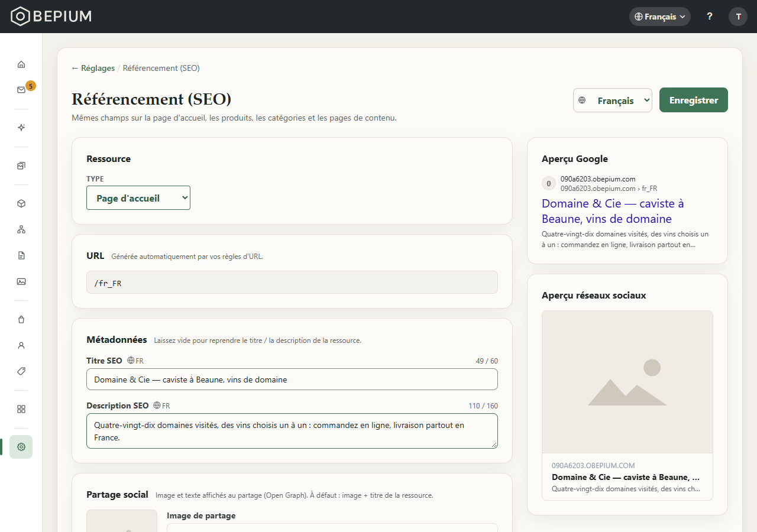Screen dimensions: 757x532
Task: Click the globe FR marker beside Titre SEO
Action: [135, 361]
